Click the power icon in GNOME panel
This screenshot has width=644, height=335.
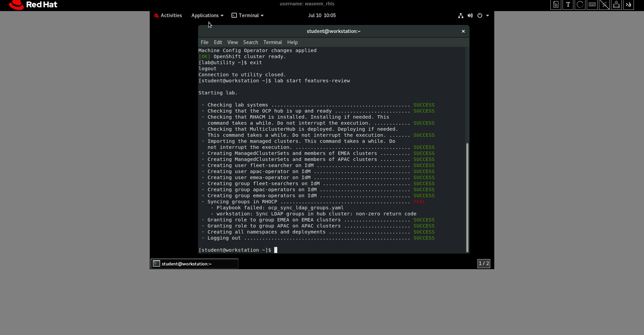click(x=480, y=15)
